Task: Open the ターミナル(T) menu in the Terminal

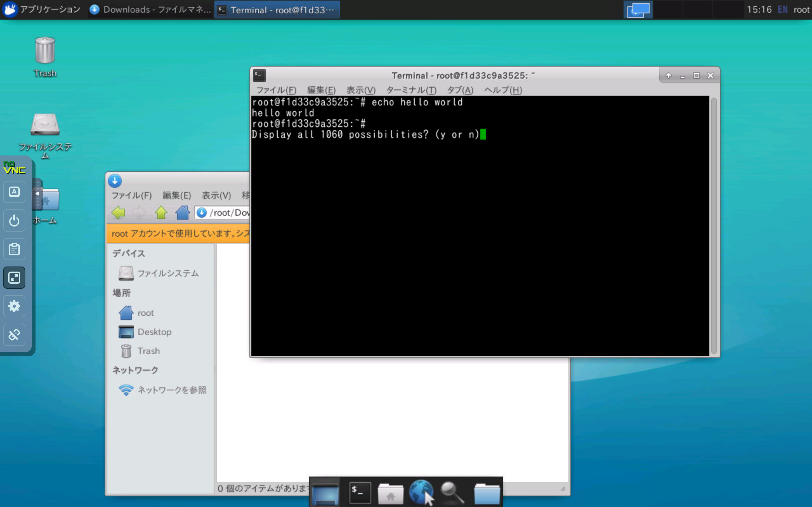Action: coord(411,90)
